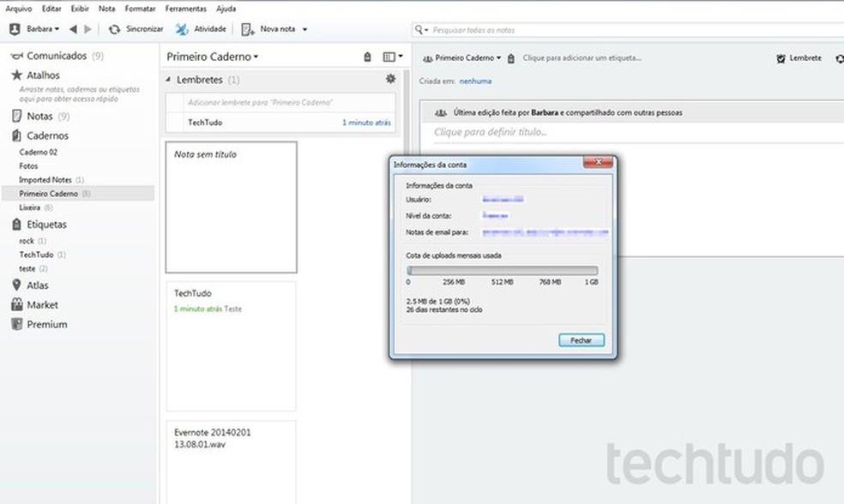Open the Editar menu
This screenshot has width=844, height=504.
pyautogui.click(x=51, y=9)
